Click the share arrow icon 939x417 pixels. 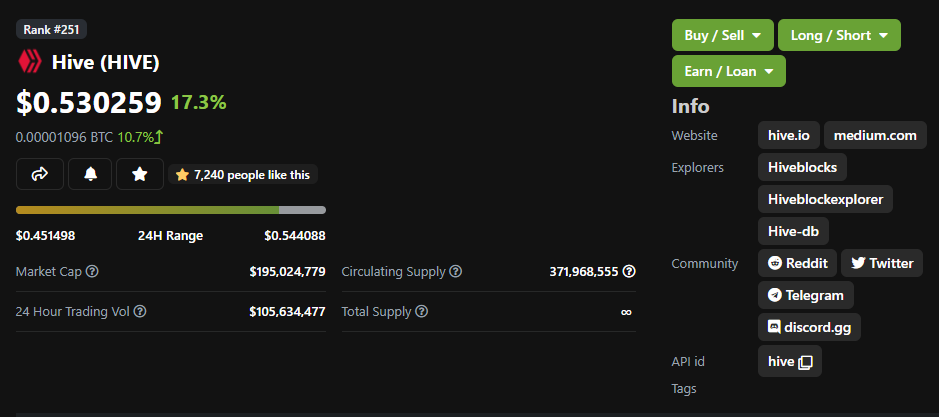point(40,174)
